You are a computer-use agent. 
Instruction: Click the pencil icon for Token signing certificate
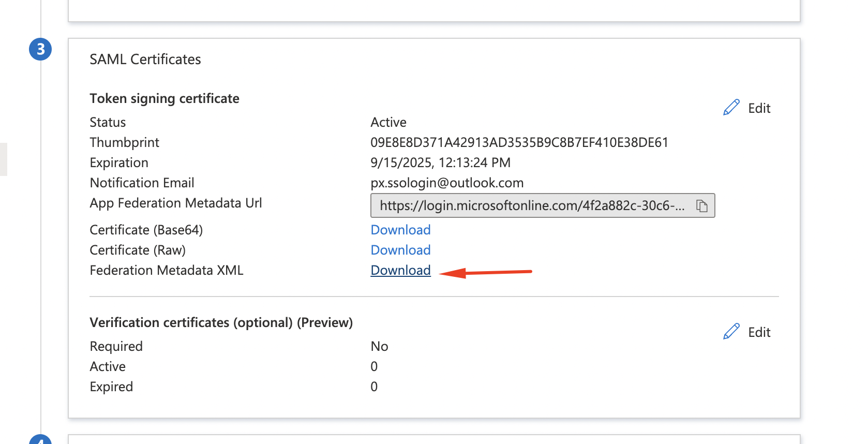coord(731,108)
